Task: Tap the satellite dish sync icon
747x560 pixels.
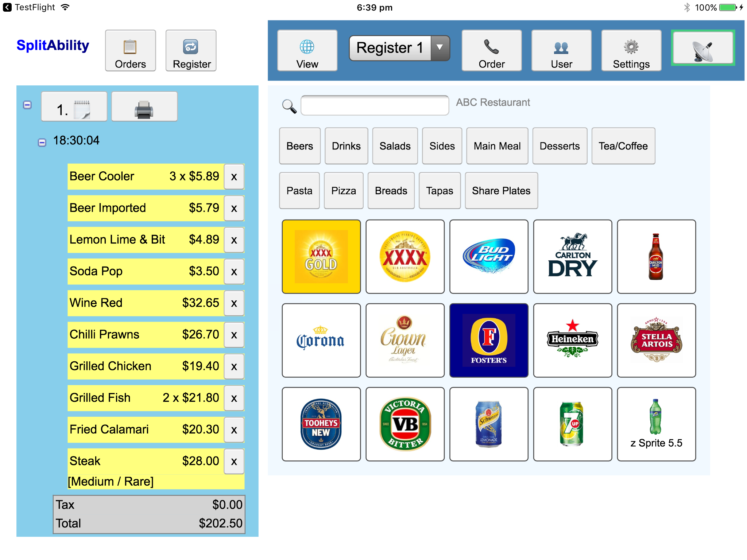Action: click(703, 48)
